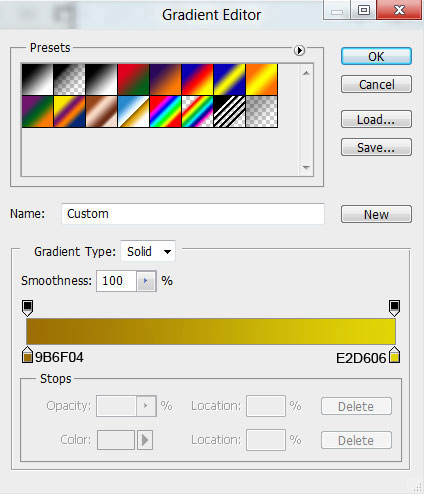424x494 pixels.
Task: Choose the Foreground to Background black-white preset
Action: coord(37,79)
